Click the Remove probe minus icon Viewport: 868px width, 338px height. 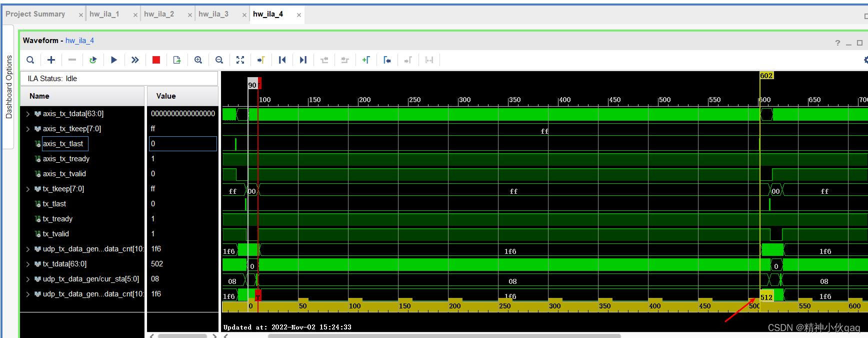[72, 60]
